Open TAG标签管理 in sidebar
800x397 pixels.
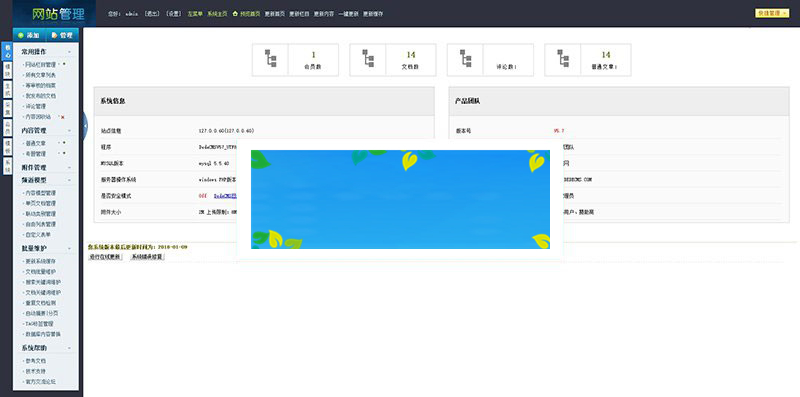coord(39,324)
